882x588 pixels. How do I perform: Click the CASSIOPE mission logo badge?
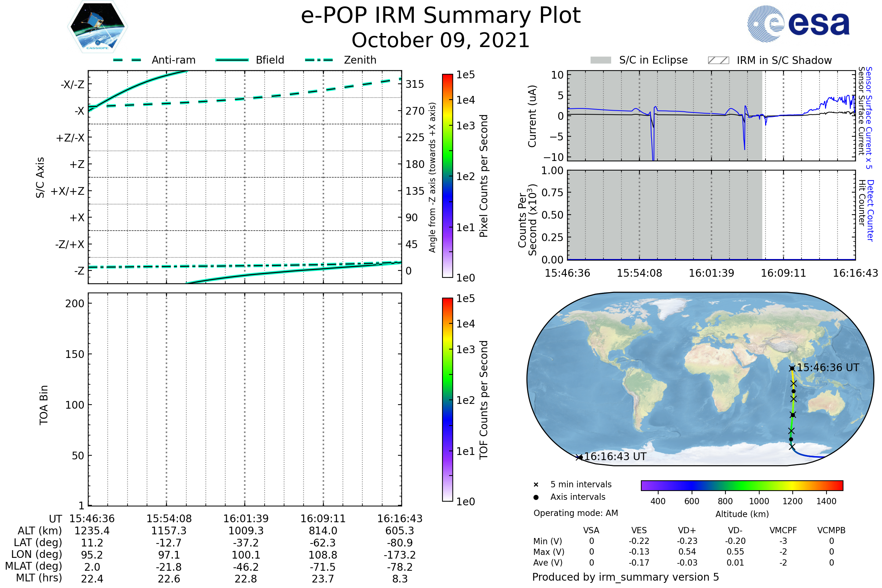tap(97, 27)
